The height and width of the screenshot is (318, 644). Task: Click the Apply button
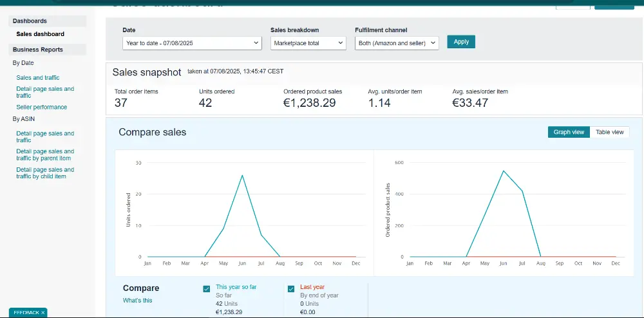point(461,42)
